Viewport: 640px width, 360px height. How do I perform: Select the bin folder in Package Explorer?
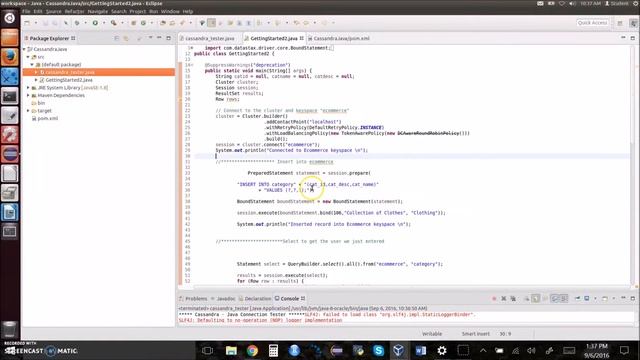(41, 103)
